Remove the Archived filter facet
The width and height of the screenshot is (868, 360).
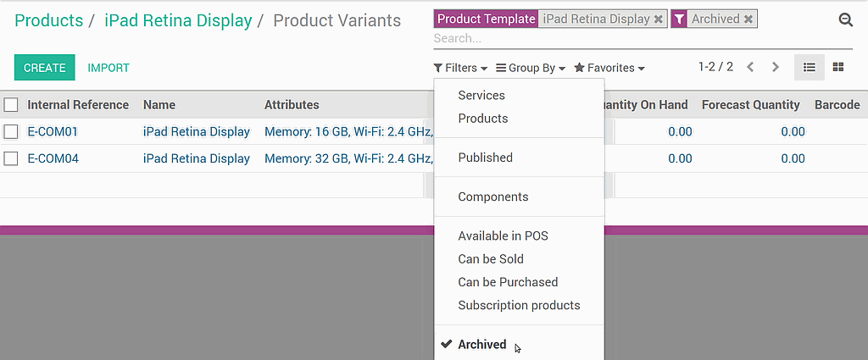tap(748, 19)
